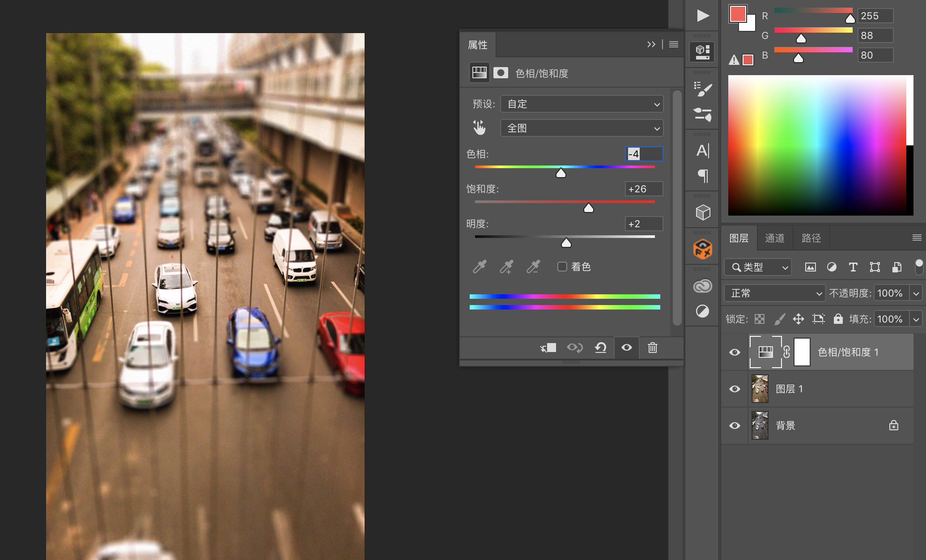Hide the 图层 1 layer
This screenshot has height=560, width=926.
735,389
